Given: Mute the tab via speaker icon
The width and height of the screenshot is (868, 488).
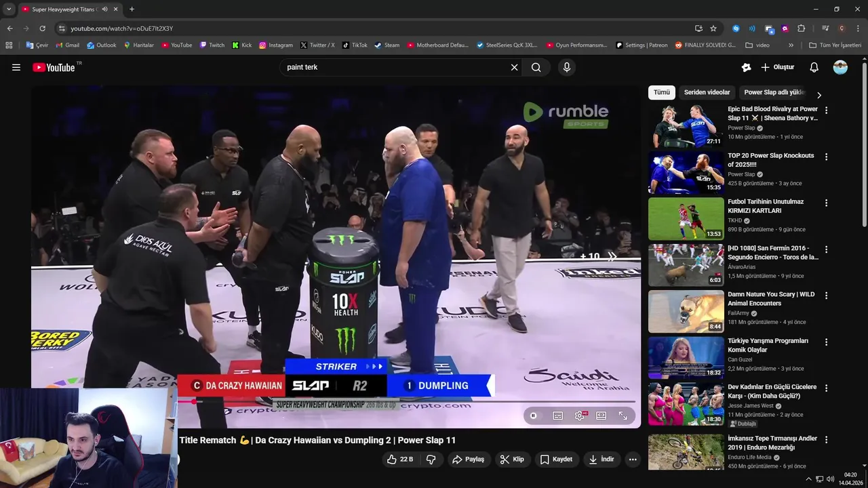Looking at the screenshot, I should point(104,9).
